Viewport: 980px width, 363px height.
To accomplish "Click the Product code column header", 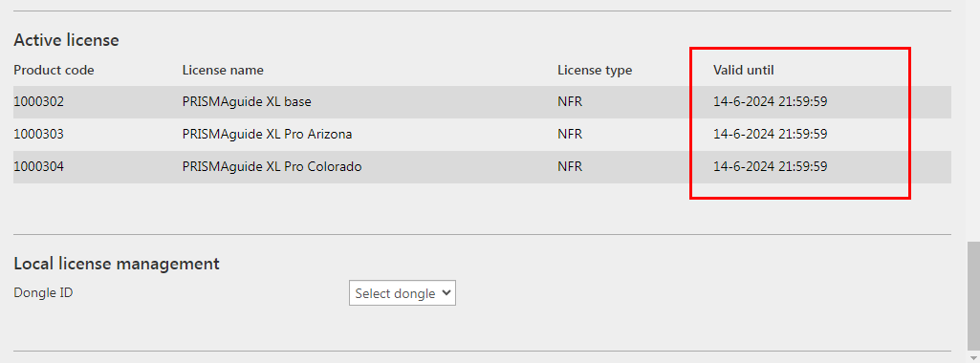I will [x=54, y=70].
